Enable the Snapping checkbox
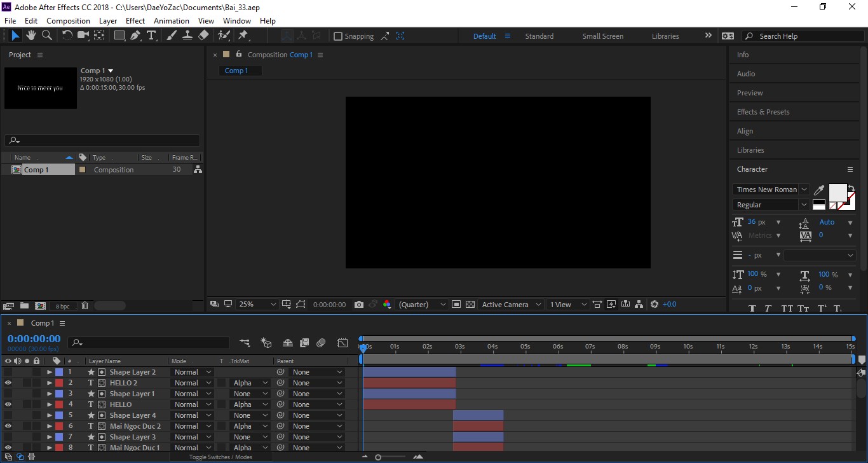The width and height of the screenshot is (868, 463). pos(338,36)
